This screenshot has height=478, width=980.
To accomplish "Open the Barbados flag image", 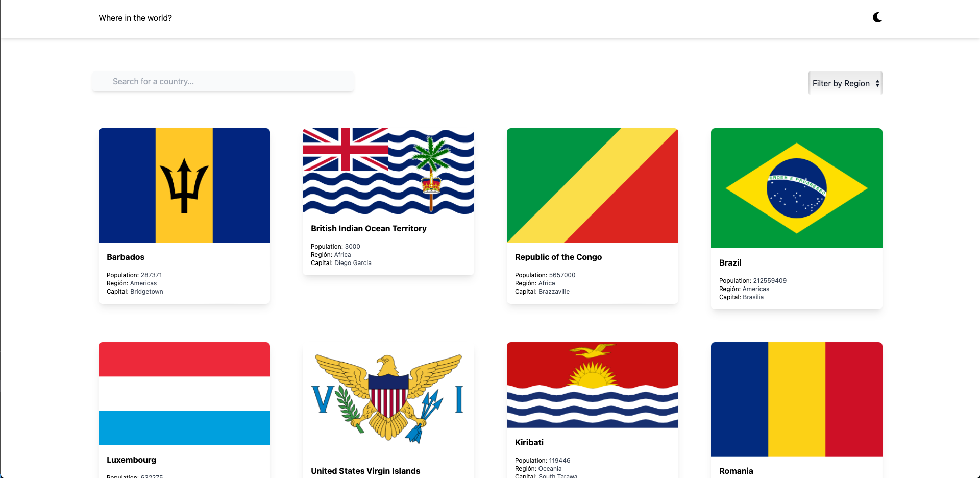I will [x=184, y=185].
